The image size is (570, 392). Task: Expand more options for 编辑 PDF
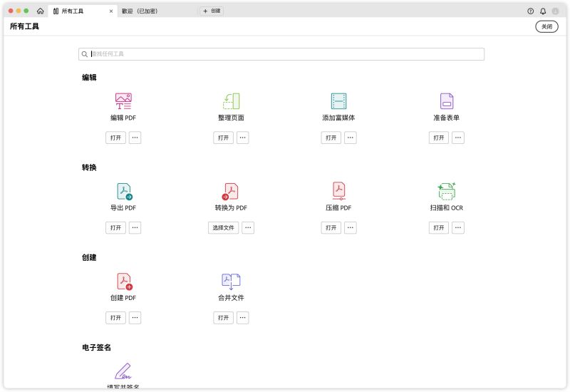[x=135, y=138]
